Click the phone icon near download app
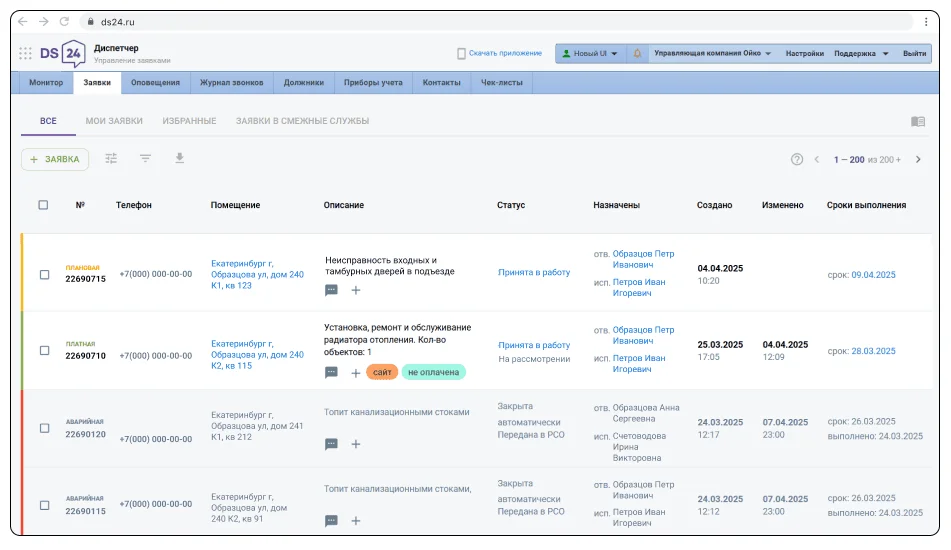Image resolution: width=951 pixels, height=550 pixels. point(461,53)
